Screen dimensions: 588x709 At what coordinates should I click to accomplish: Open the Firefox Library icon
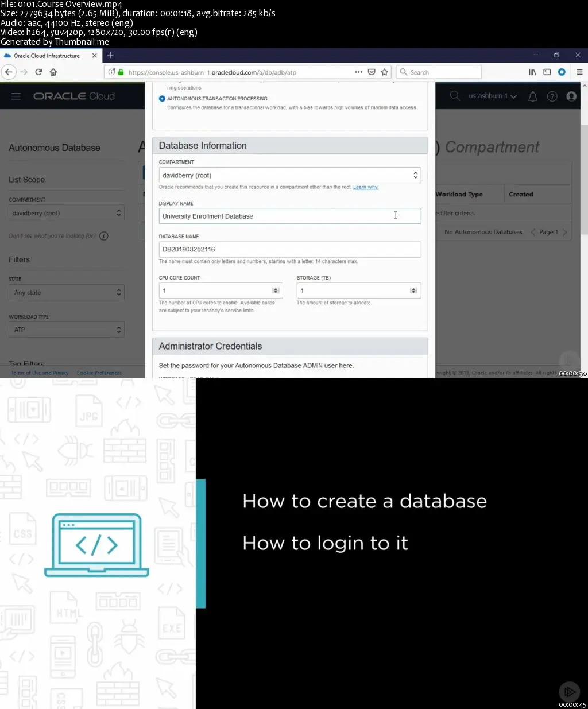[532, 72]
